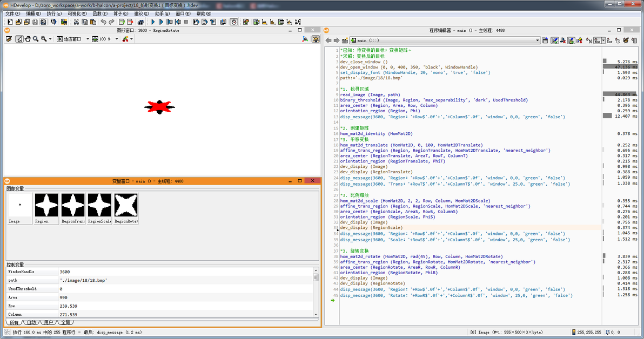Toggle the light bulb icon in graphics window
This screenshot has width=644, height=339.
315,39
